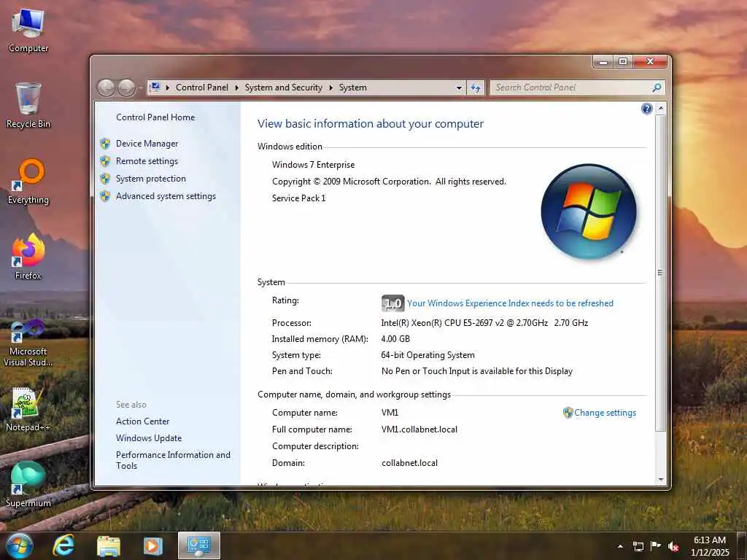Select the Everything search shortcut icon
The image size is (747, 560).
(28, 182)
